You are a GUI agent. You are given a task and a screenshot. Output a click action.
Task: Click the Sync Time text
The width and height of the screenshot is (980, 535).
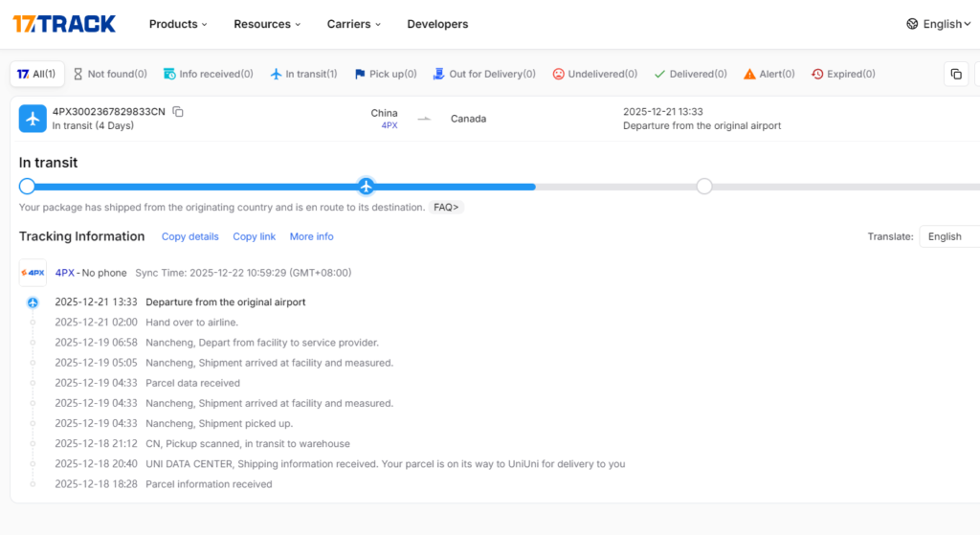click(243, 273)
